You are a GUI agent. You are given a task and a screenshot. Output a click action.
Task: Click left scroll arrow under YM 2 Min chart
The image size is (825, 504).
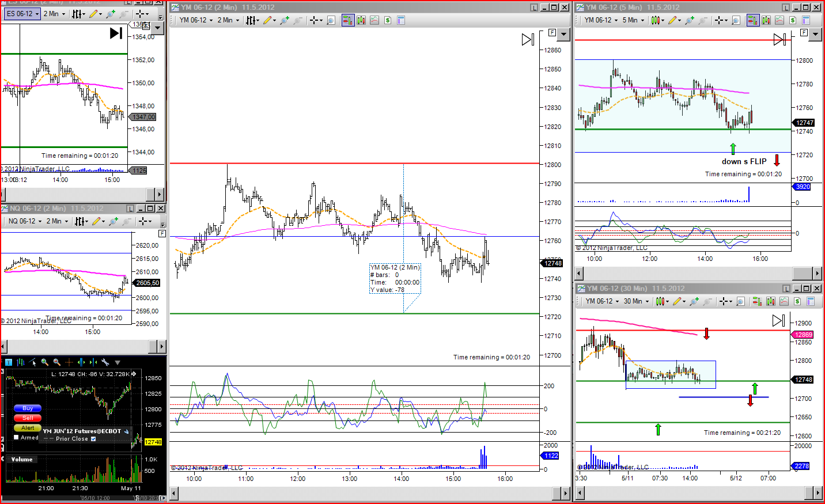tap(174, 493)
